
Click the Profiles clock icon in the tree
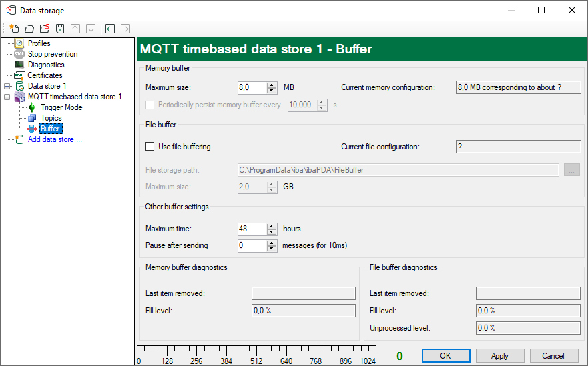19,43
